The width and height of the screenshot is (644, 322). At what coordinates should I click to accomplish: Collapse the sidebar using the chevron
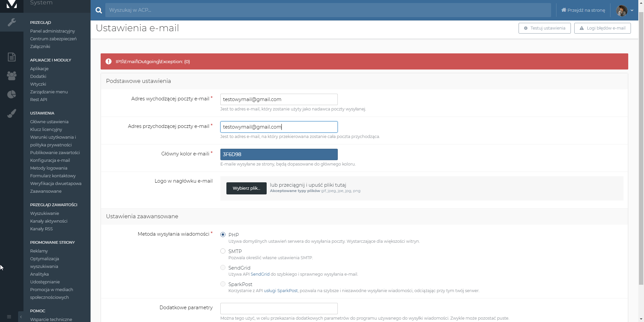point(21,317)
